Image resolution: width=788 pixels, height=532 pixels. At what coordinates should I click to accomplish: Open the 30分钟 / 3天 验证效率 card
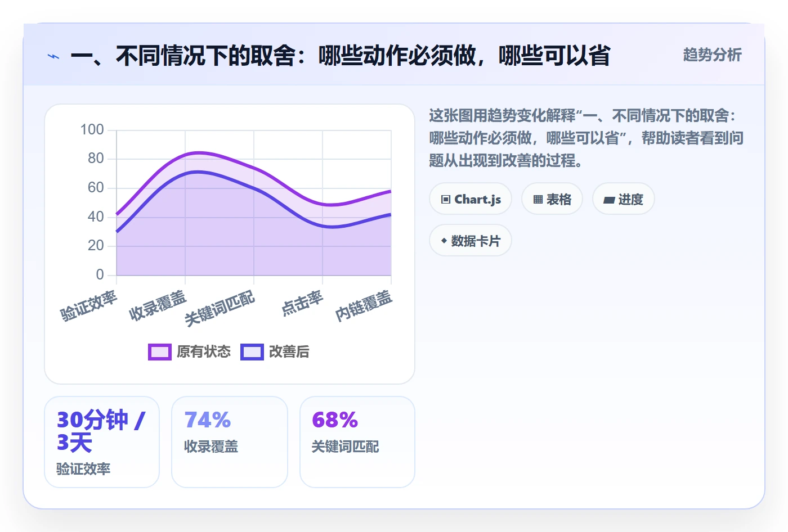(102, 442)
